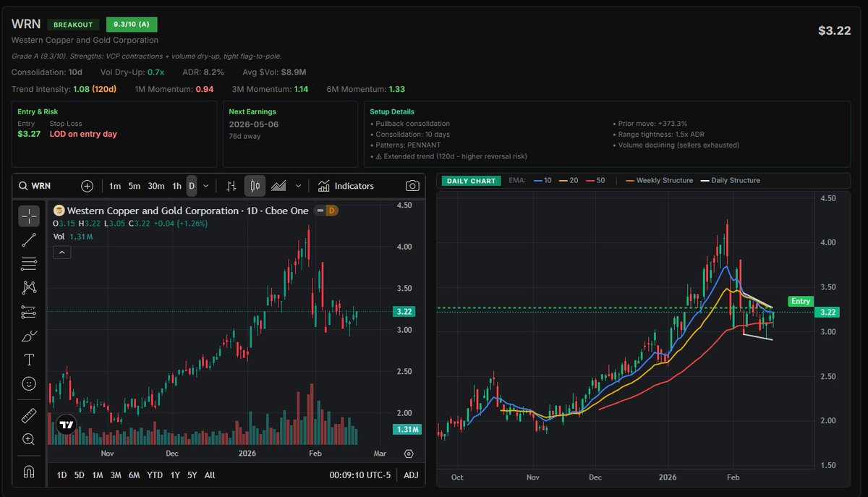Select the 30m interval

click(156, 186)
